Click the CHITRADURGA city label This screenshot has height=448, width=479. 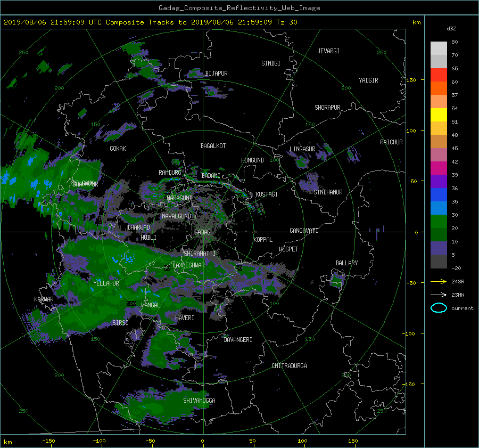coord(289,366)
